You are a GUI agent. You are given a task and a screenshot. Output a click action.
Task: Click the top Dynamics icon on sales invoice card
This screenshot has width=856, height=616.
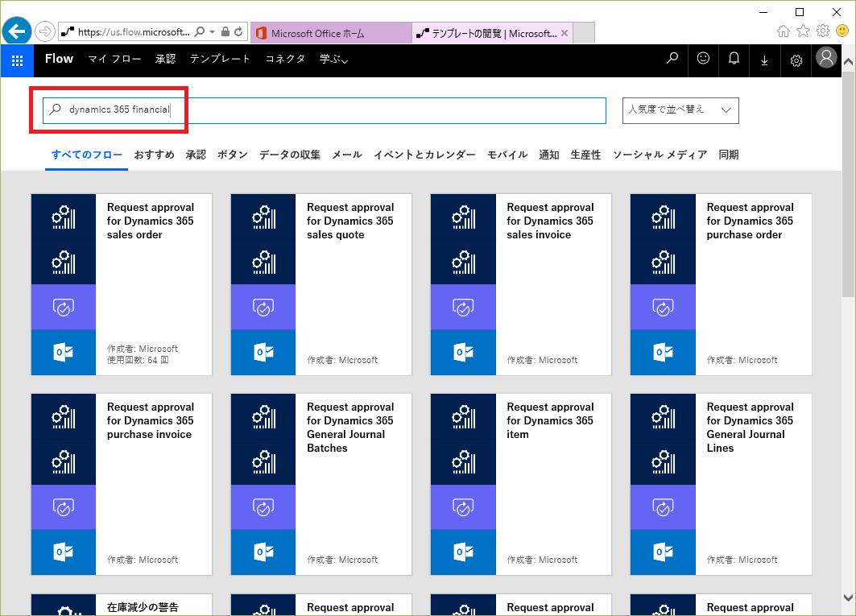(463, 217)
